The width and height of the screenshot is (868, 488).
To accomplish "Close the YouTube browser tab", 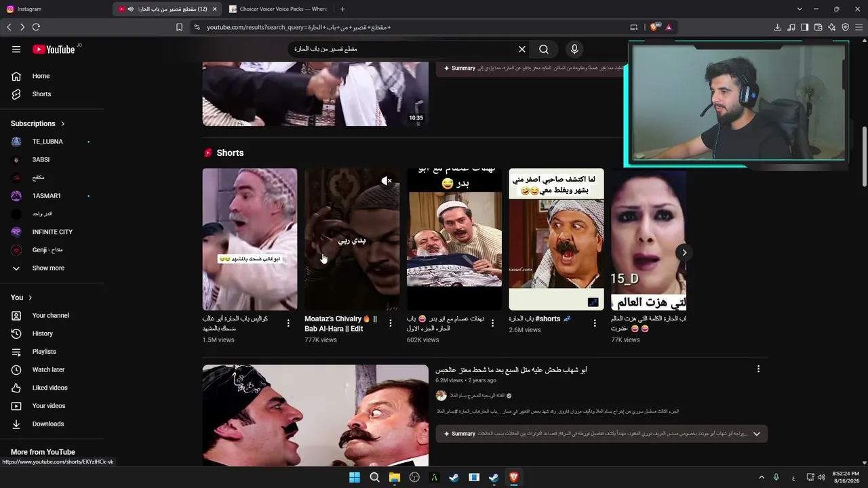I will pos(215,9).
